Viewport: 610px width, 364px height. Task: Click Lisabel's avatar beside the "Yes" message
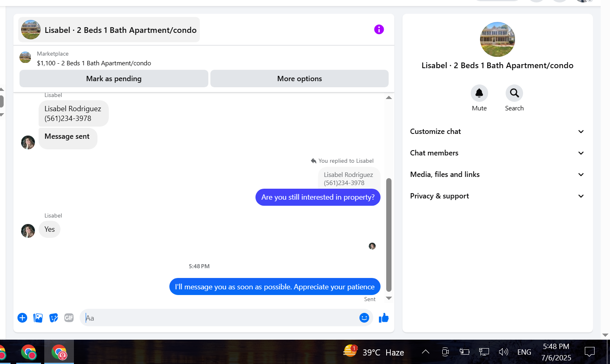pos(28,231)
